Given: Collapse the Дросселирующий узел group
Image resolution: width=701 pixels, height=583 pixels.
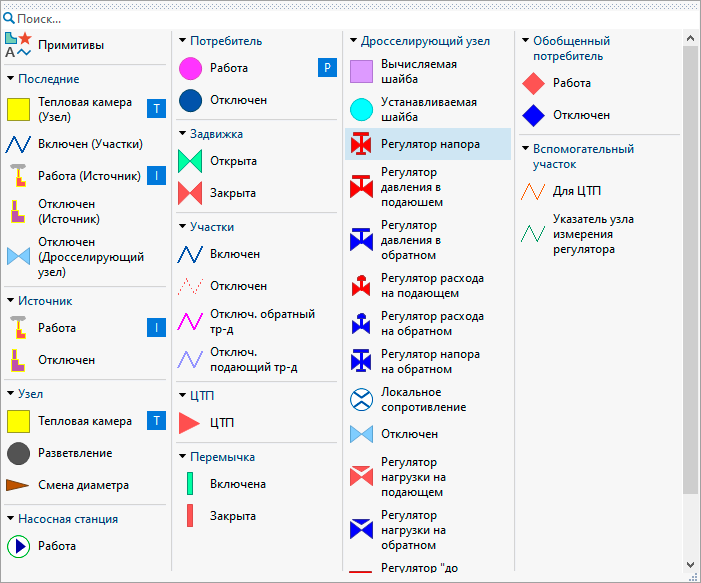Looking at the screenshot, I should 353,41.
